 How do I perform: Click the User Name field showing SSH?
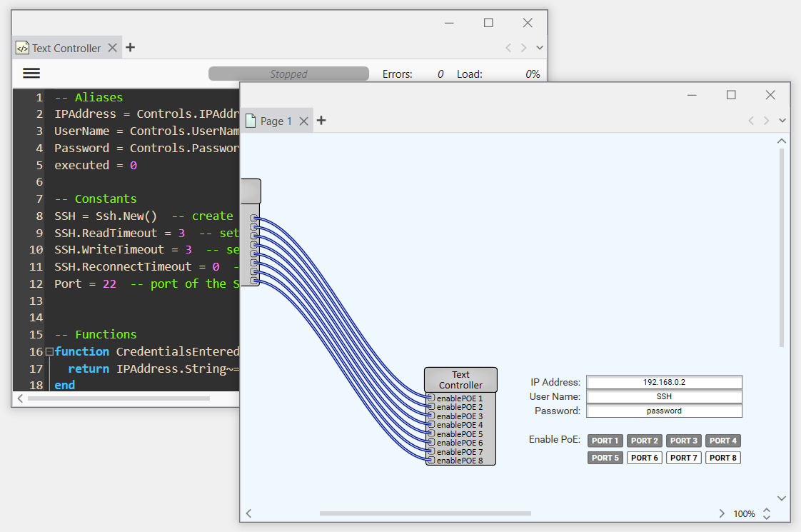click(664, 396)
